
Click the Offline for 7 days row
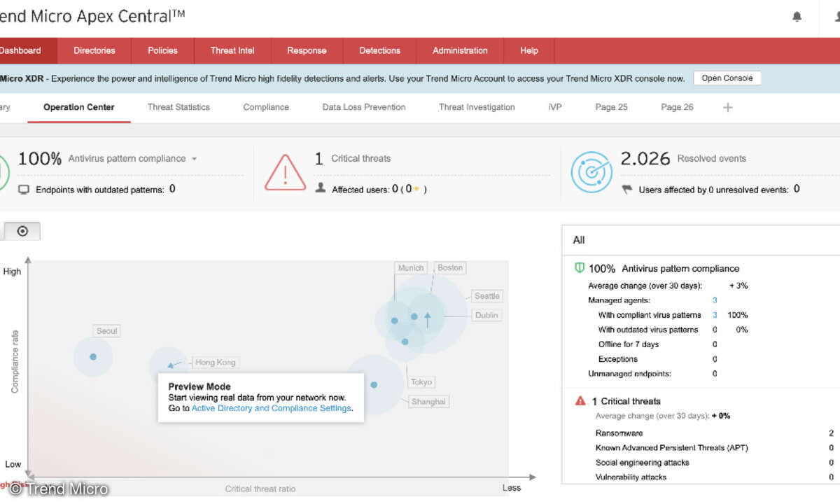(x=657, y=344)
